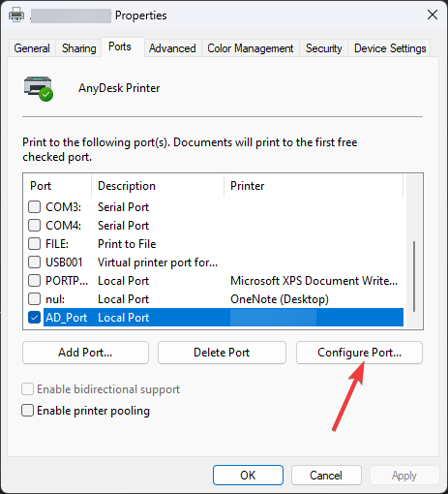Image resolution: width=448 pixels, height=494 pixels.
Task: Click Local Port description of nul:
Action: (x=123, y=299)
